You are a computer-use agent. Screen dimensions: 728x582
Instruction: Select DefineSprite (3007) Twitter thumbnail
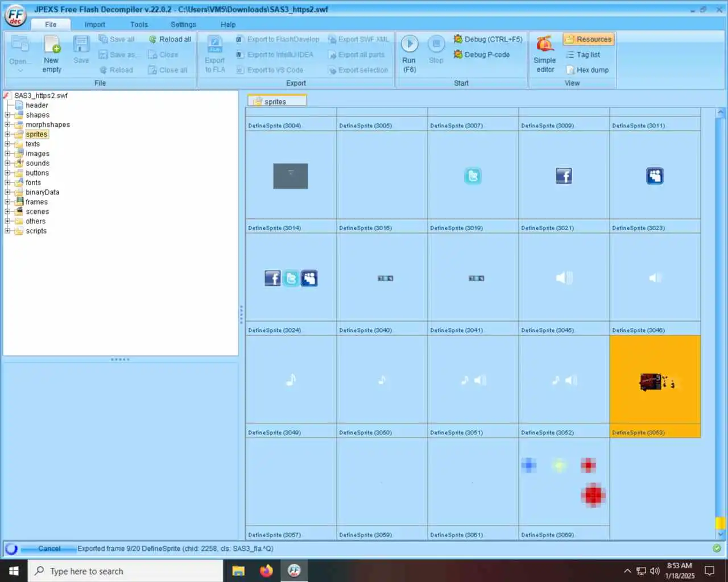pos(473,175)
